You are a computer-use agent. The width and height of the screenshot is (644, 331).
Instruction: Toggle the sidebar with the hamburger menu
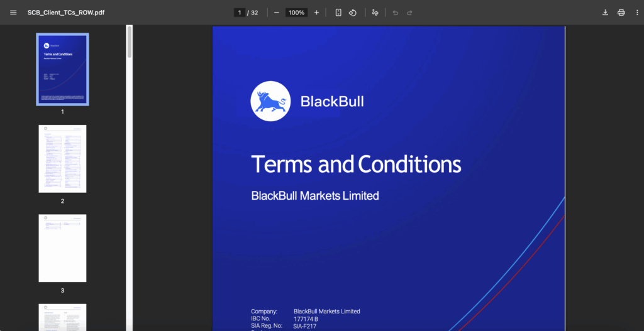(13, 13)
